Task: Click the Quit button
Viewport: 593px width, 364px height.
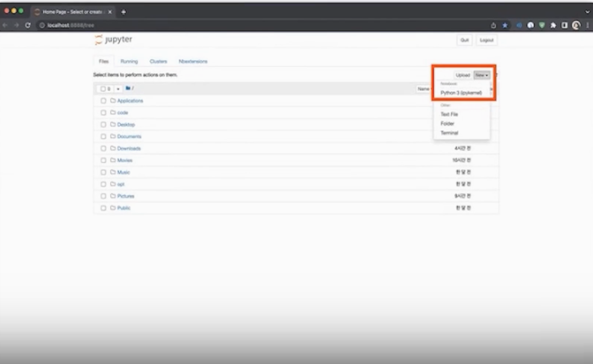Action: point(465,40)
